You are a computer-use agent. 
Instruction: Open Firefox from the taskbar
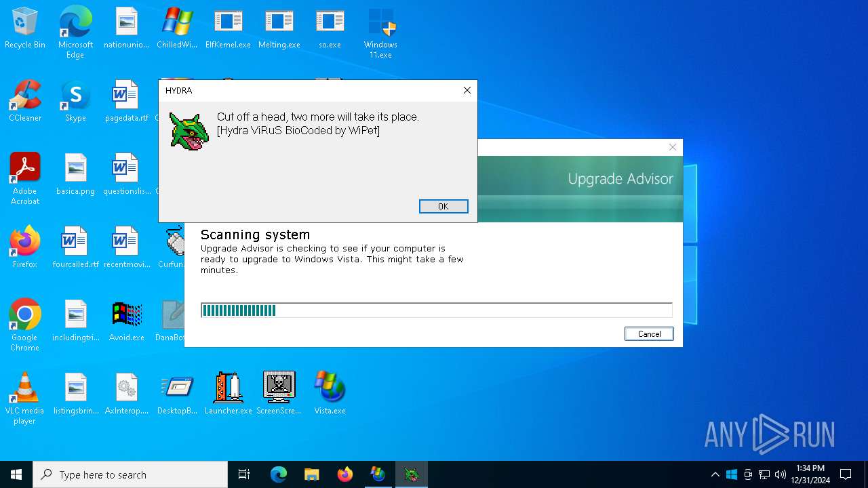tap(345, 474)
